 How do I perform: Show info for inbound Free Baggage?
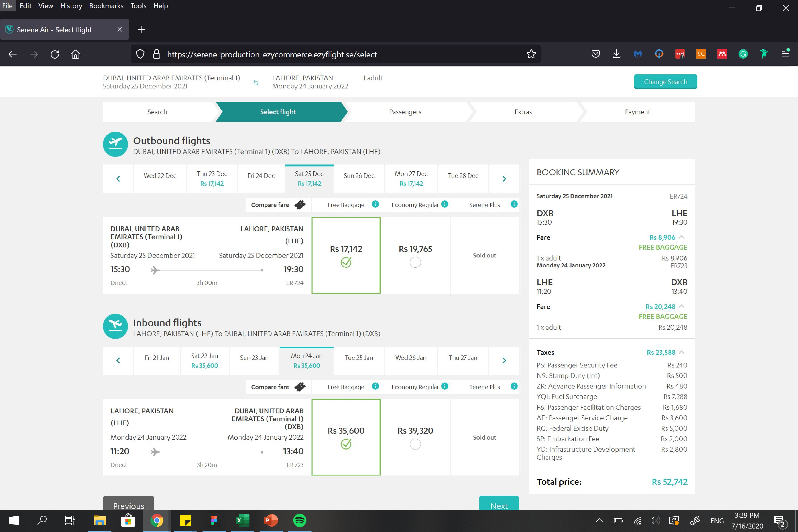pyautogui.click(x=375, y=386)
